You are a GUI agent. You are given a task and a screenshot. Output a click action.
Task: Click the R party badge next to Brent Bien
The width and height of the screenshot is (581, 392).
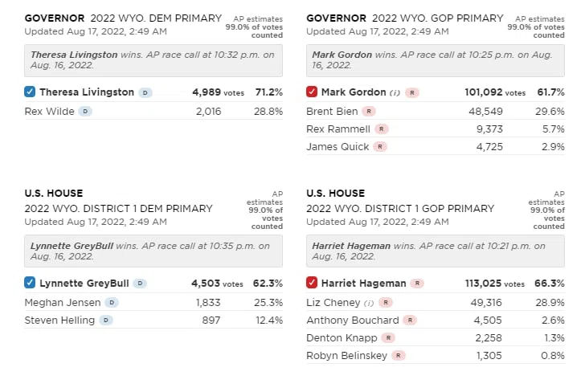point(369,111)
